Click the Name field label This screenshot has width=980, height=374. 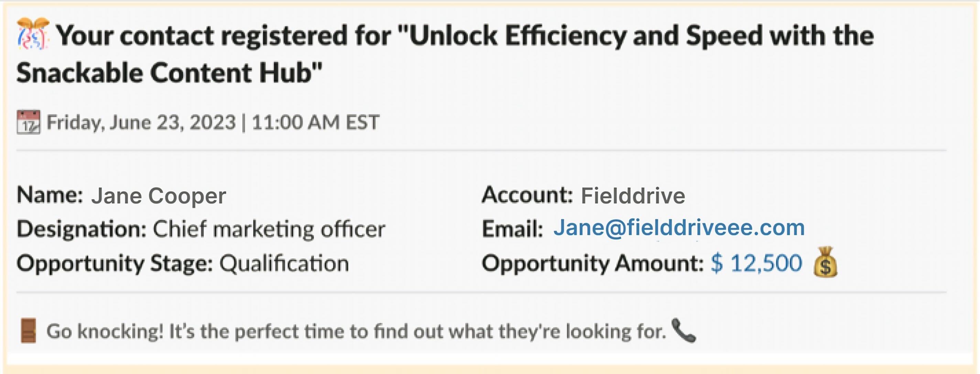(50, 195)
